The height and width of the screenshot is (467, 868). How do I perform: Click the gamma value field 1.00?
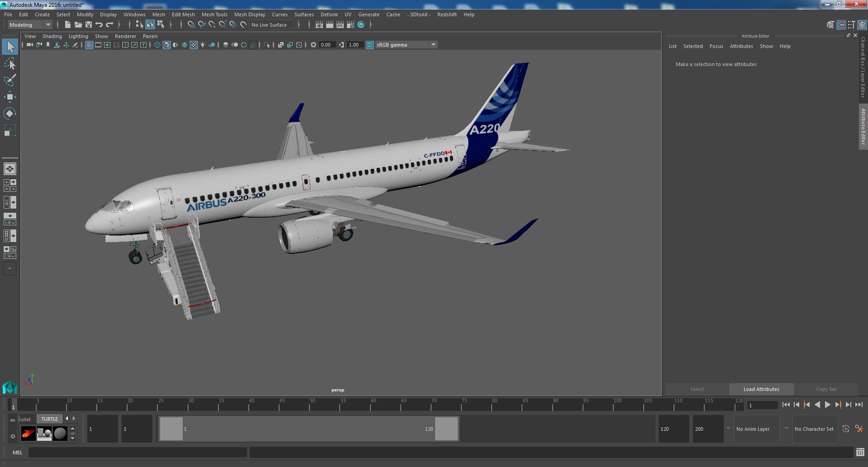(355, 45)
